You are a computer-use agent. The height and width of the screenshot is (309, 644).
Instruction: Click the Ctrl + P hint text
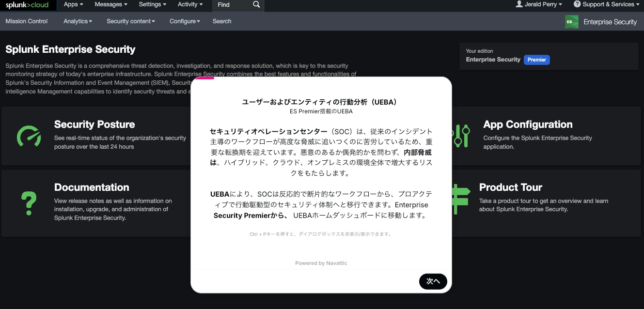click(x=321, y=234)
